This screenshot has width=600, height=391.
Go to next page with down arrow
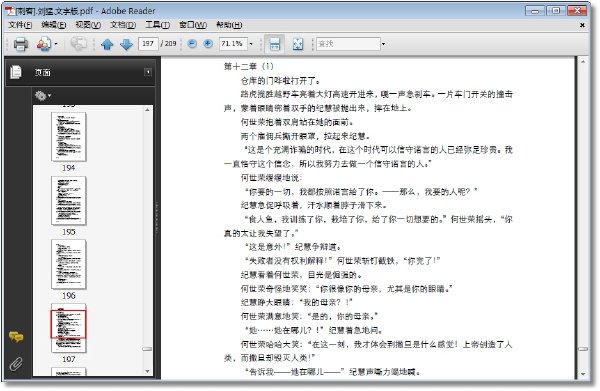[126, 44]
